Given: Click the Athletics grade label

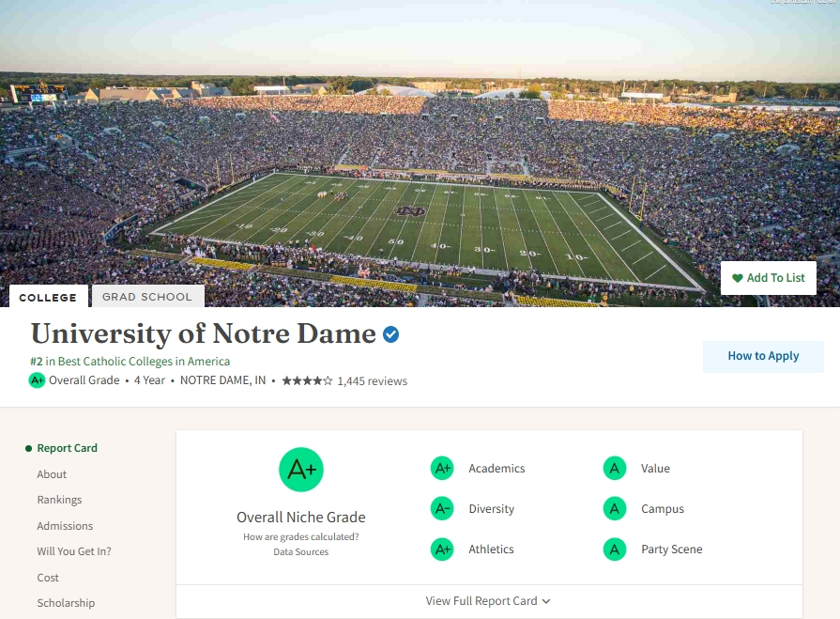Looking at the screenshot, I should [491, 549].
